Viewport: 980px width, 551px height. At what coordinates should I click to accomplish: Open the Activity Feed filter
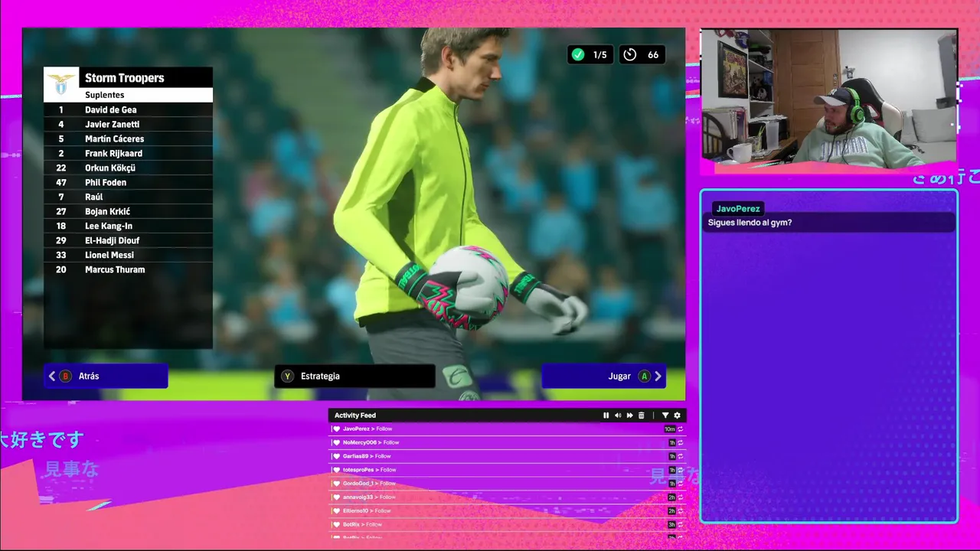[x=665, y=416]
